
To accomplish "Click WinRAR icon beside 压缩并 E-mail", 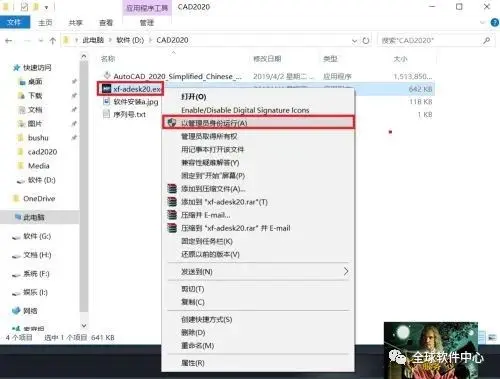I will [x=172, y=215].
